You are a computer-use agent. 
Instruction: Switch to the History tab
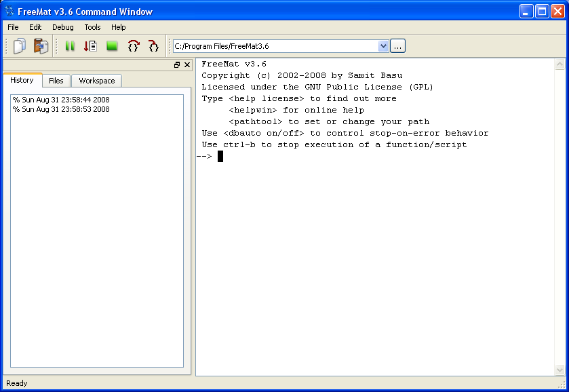(x=22, y=80)
